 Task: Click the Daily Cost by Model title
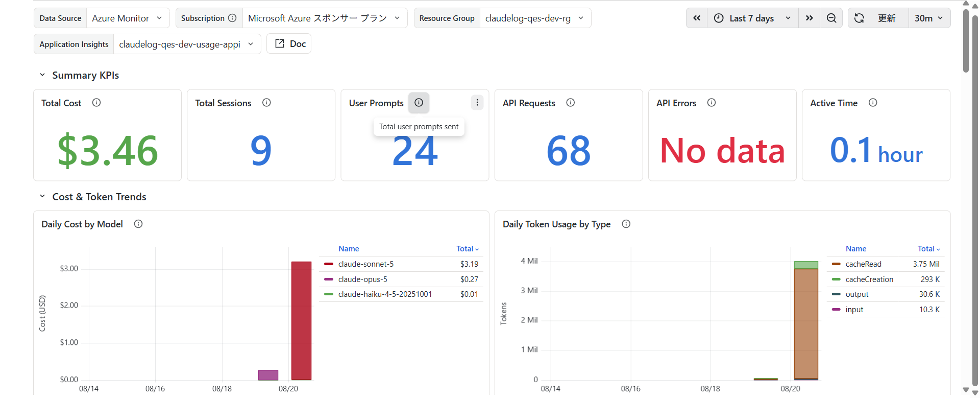[x=82, y=224]
